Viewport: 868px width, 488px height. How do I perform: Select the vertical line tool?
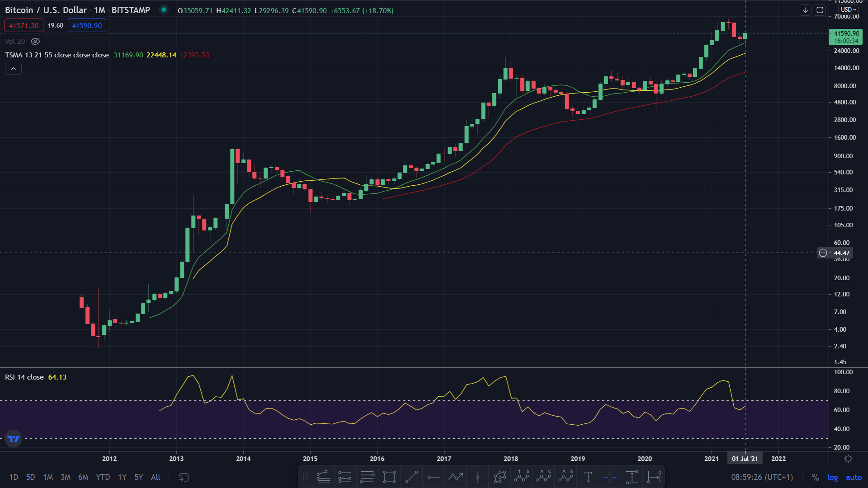point(478,477)
